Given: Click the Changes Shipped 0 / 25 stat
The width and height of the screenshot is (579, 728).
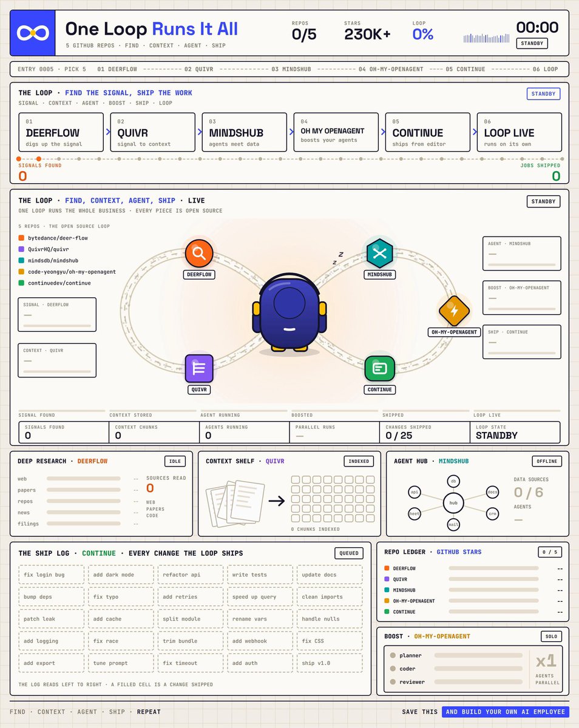Looking at the screenshot, I should click(x=425, y=432).
